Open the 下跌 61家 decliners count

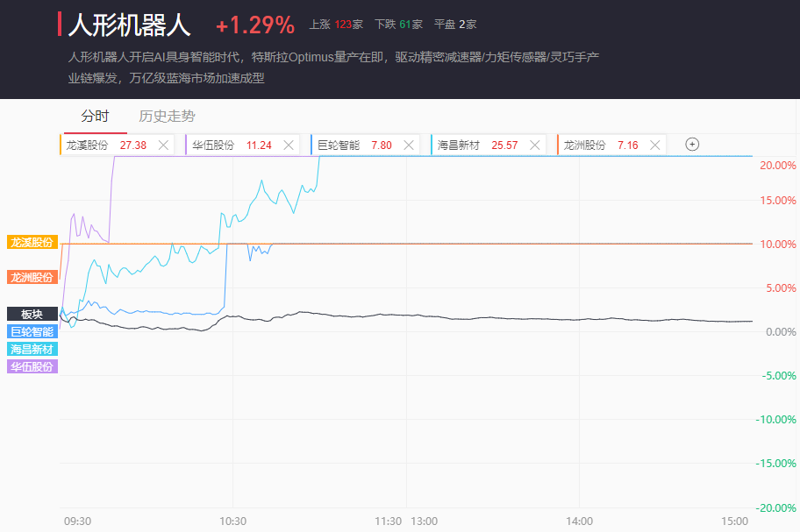[398, 25]
